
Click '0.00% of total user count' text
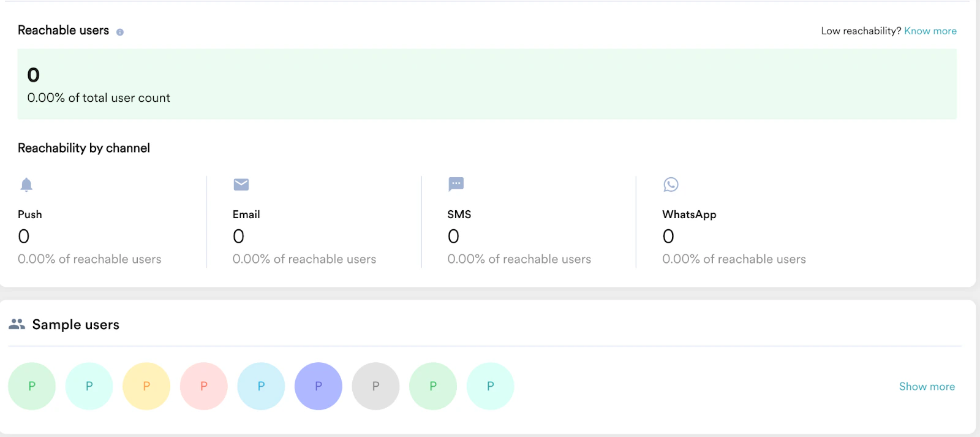[x=99, y=98]
